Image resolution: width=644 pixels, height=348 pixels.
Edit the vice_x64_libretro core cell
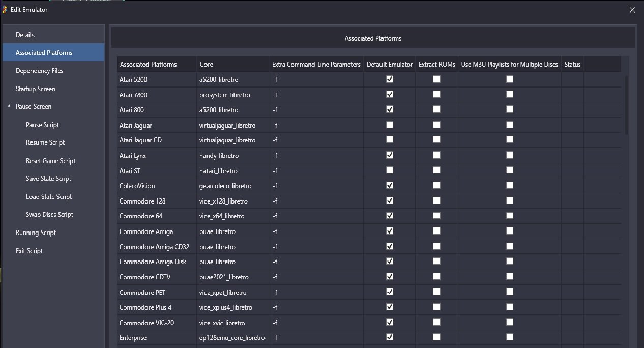(233, 216)
